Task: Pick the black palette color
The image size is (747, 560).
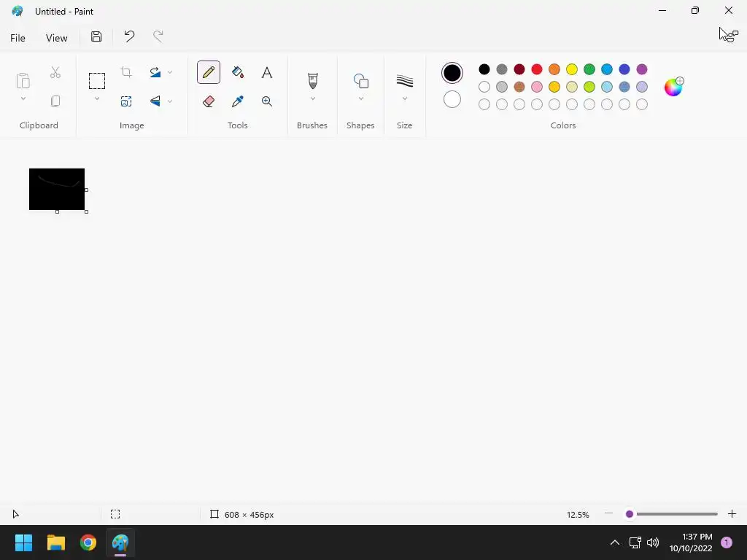Action: (x=484, y=69)
